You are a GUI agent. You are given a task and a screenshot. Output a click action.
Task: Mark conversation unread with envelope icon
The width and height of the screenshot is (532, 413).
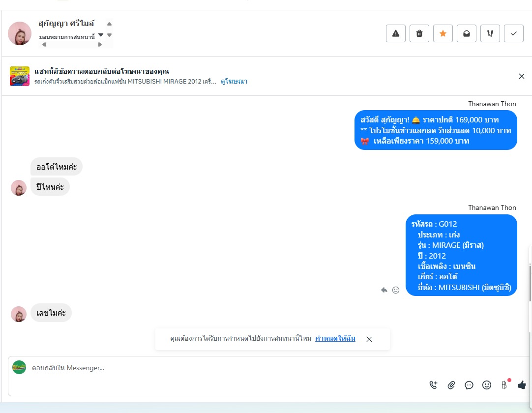[467, 33]
